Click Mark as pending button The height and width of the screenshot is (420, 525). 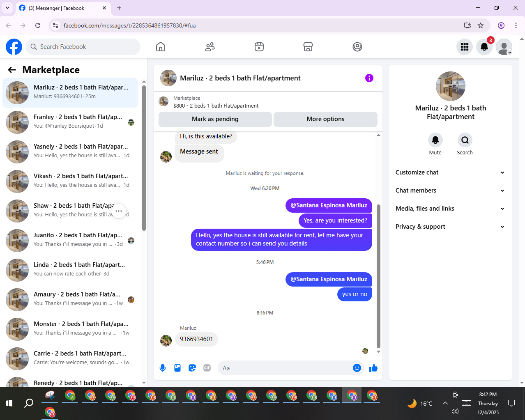[215, 119]
